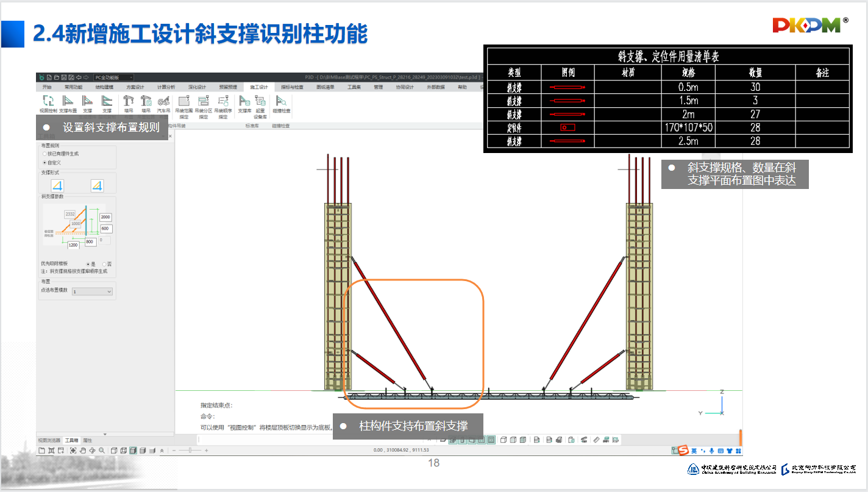Click the input field showing 2000
The image size is (868, 492).
(x=105, y=218)
